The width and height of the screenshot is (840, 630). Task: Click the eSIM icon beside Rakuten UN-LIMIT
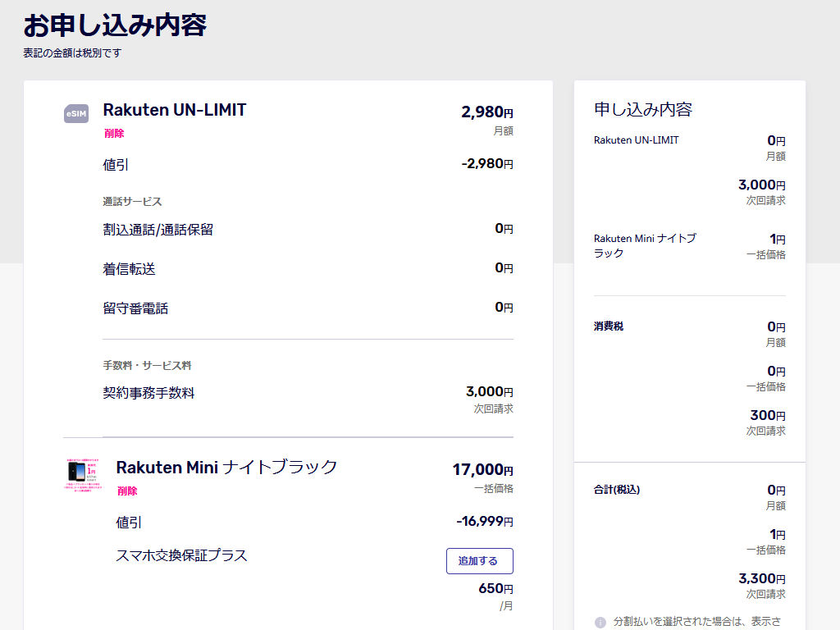76,113
